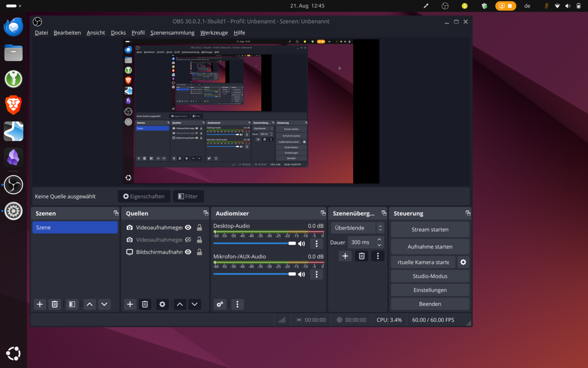Undock the Audiomixer panel via float icon
Screen dimensions: 588x368
point(323,213)
